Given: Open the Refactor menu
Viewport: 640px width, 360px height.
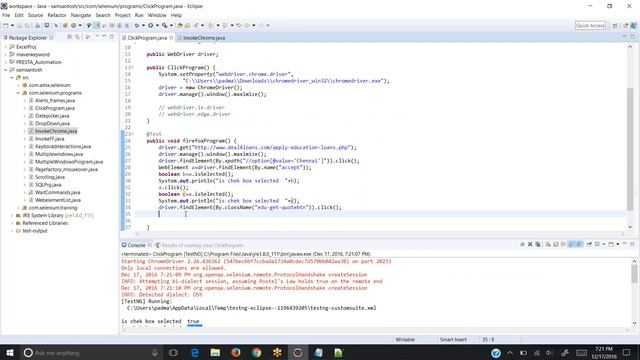Looking at the screenshot, I should [x=57, y=15].
